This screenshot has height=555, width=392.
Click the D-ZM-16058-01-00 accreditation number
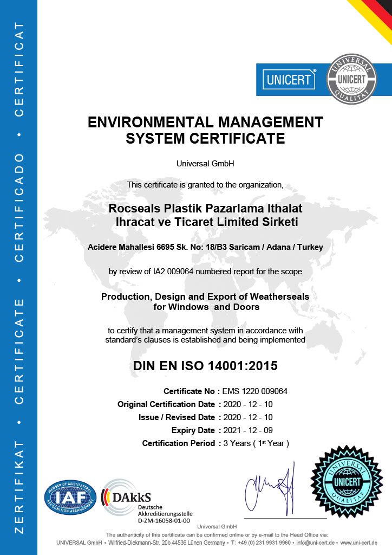tap(164, 521)
